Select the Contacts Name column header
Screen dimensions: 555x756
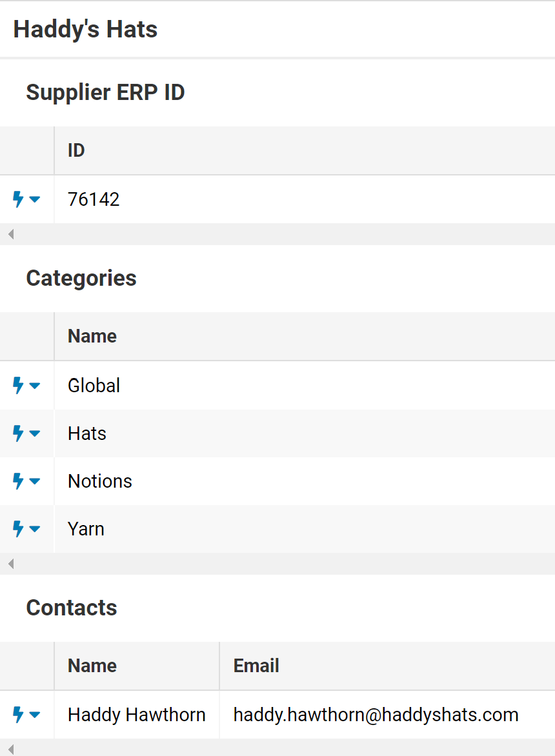(137, 666)
